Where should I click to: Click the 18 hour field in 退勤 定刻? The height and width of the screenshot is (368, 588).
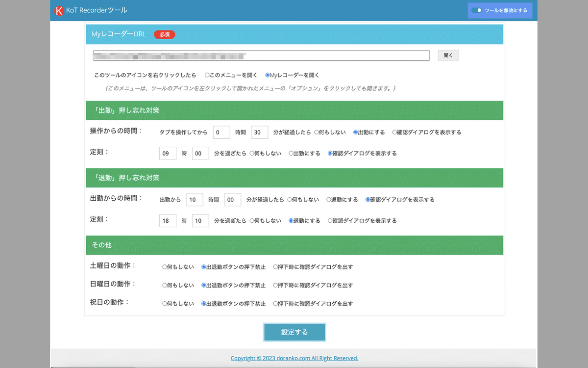[x=168, y=221]
